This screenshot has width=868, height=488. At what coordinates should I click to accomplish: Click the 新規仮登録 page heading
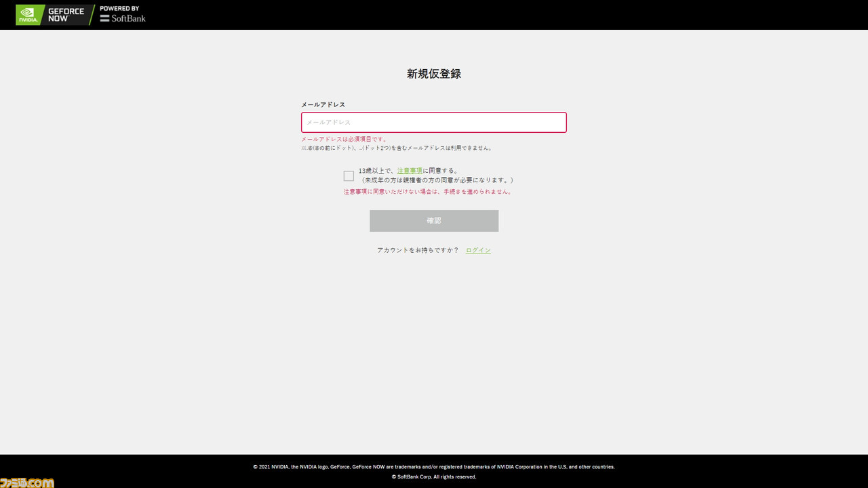[x=434, y=74]
